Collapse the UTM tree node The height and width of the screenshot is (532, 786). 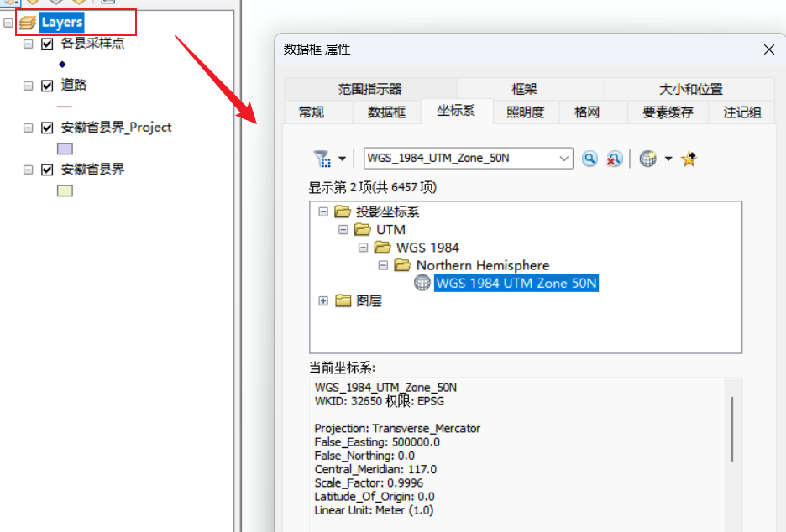coord(343,229)
